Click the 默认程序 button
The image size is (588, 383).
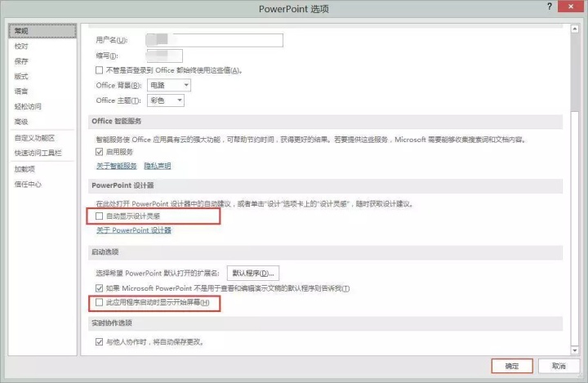[253, 273]
